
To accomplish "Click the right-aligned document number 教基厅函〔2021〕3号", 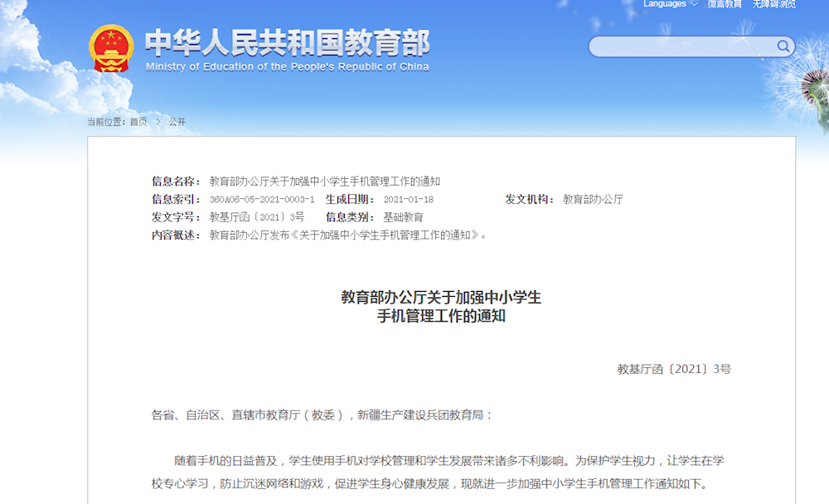I will (x=674, y=369).
